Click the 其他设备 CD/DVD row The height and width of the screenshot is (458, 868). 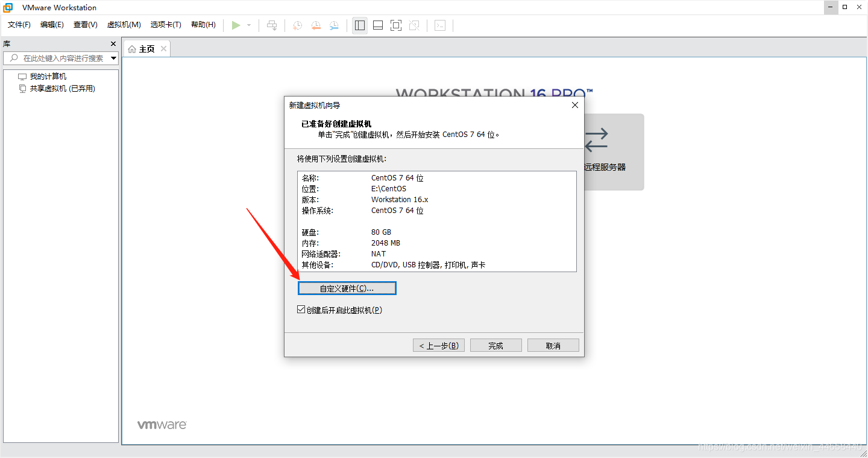[436, 265]
